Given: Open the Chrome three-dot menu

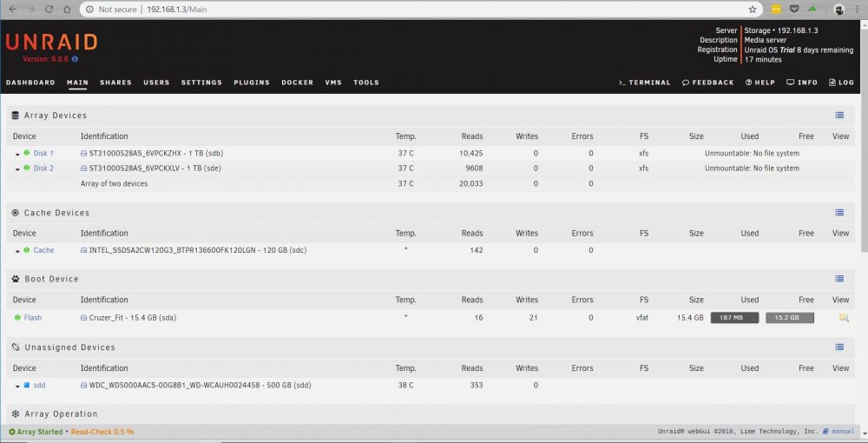Looking at the screenshot, I should click(857, 10).
